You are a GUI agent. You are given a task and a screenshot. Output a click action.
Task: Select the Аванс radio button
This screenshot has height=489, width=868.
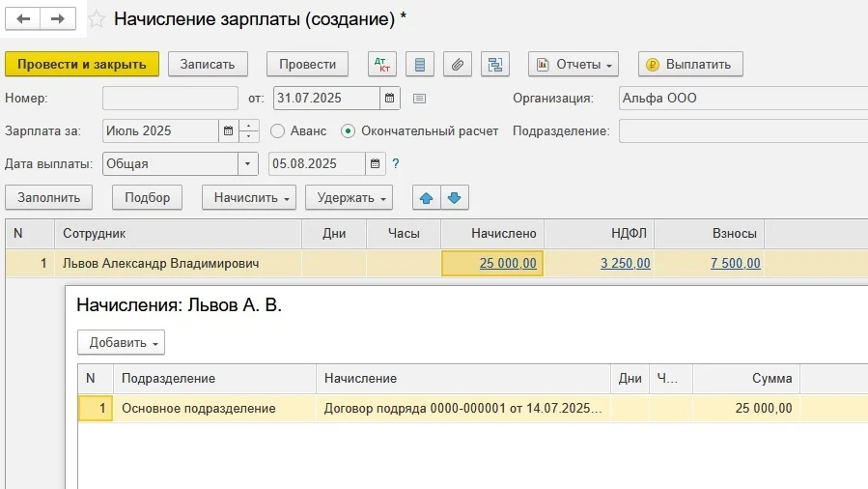(x=278, y=131)
